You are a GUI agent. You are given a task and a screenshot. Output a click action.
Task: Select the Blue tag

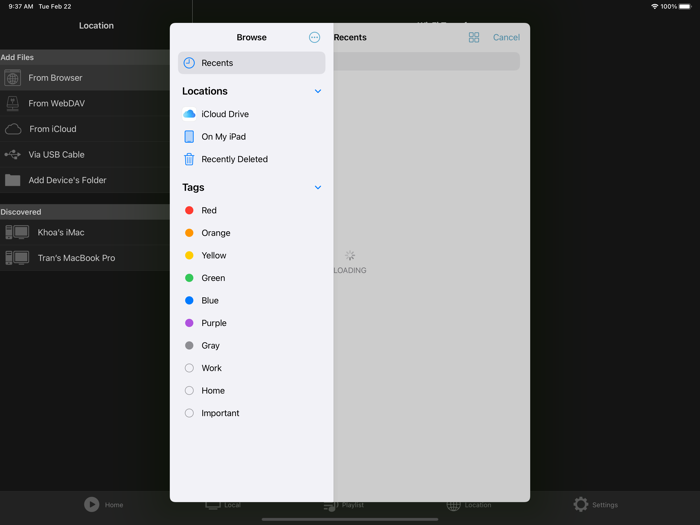pyautogui.click(x=251, y=300)
